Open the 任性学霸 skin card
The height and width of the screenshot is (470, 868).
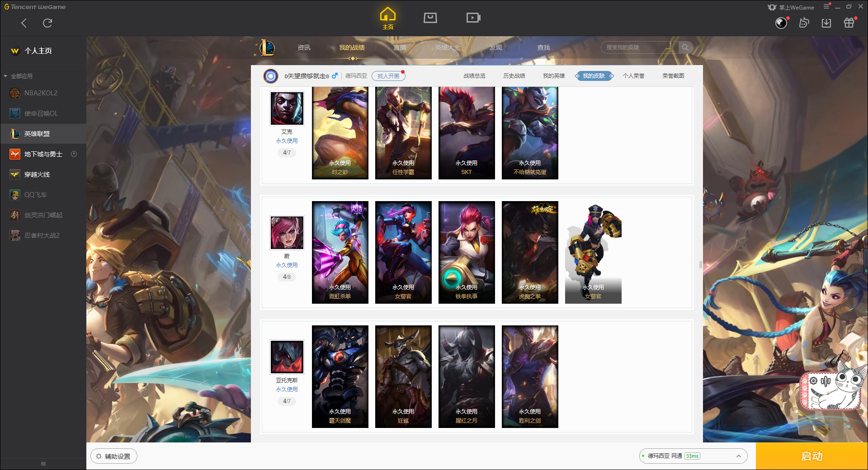(403, 133)
